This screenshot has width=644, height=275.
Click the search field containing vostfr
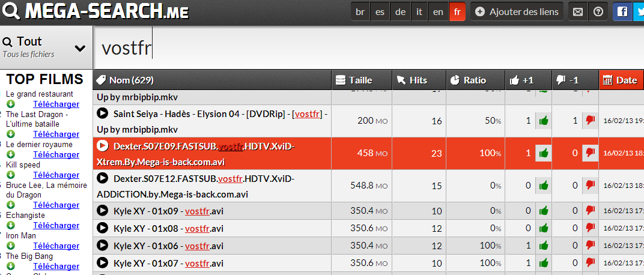[x=369, y=48]
